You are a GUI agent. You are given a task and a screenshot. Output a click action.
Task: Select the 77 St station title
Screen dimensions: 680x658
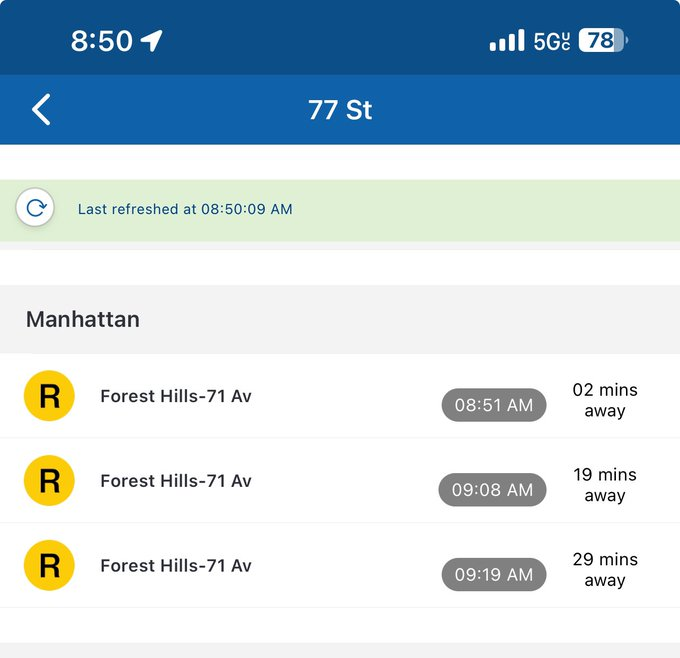click(x=340, y=110)
